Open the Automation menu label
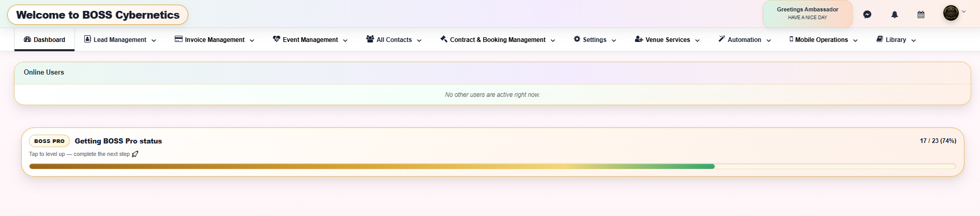This screenshot has height=216, width=980. (x=744, y=40)
